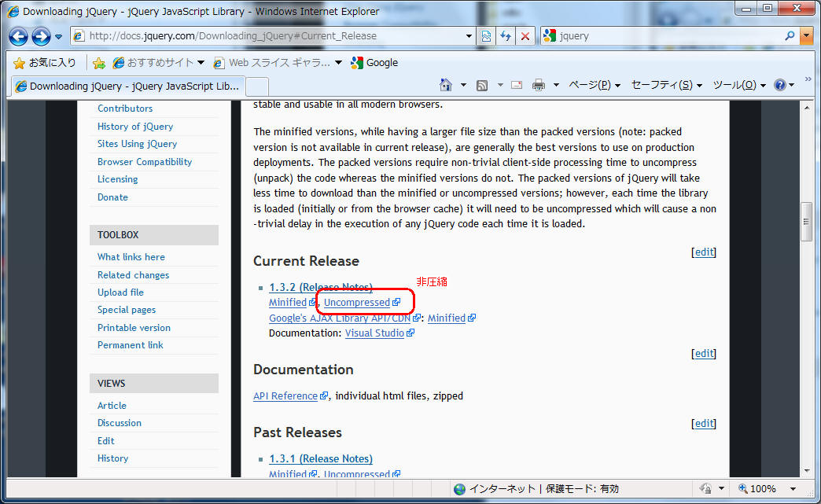Click the browser Forward arrow button
821x504 pixels.
click(x=41, y=36)
